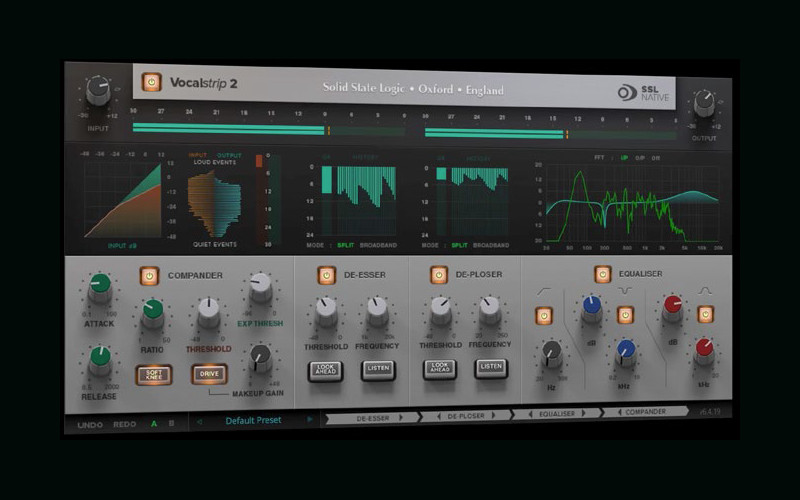Toggle the notch band (blue) power button
800x500 pixels.
click(x=625, y=315)
